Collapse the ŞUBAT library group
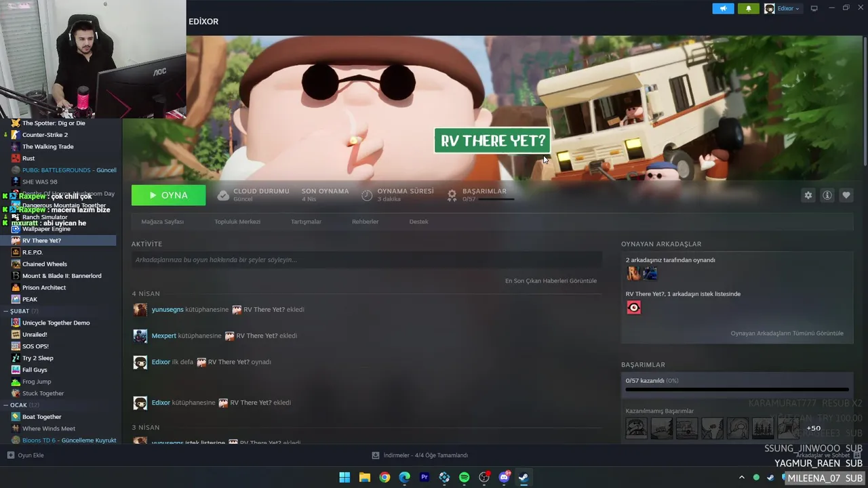This screenshot has height=488, width=868. (6, 311)
